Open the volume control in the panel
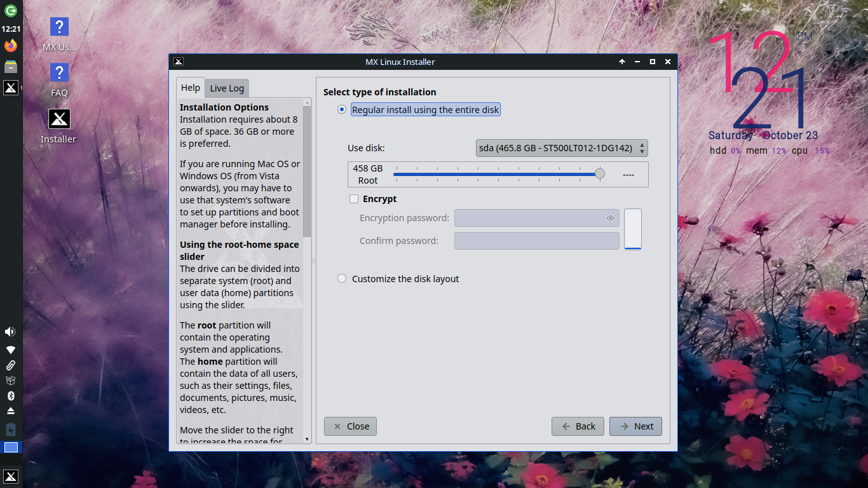The height and width of the screenshot is (488, 868). pos(11,332)
